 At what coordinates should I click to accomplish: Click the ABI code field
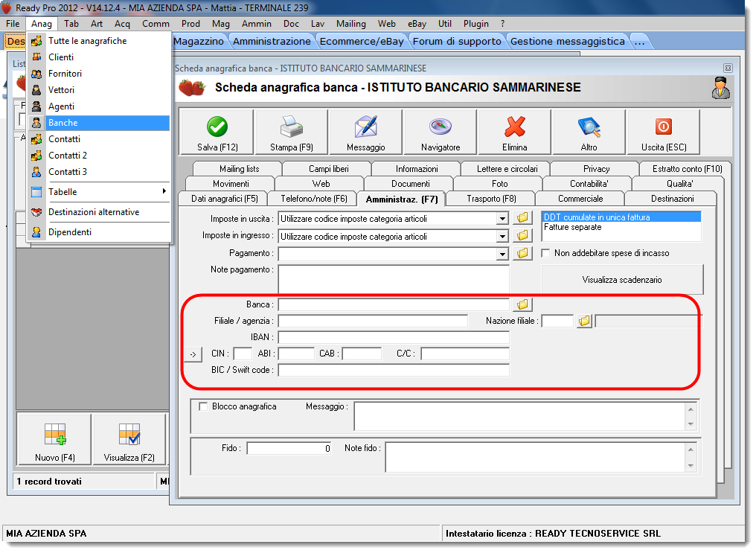click(x=296, y=354)
